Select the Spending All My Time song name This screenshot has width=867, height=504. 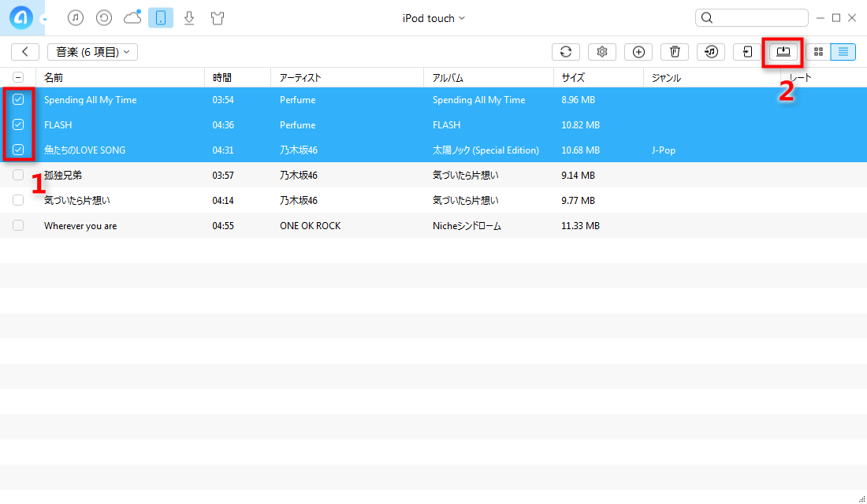pos(90,100)
